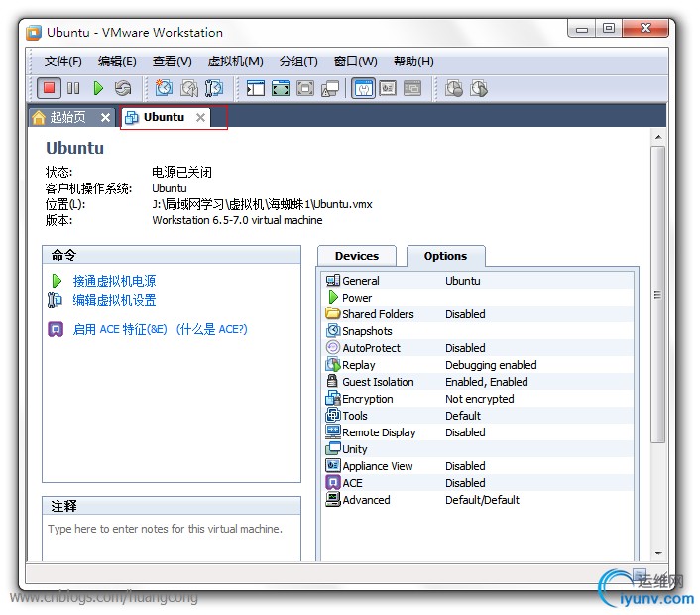Click the Replay playback toolbar icon
The width and height of the screenshot is (700, 615).
[x=479, y=88]
